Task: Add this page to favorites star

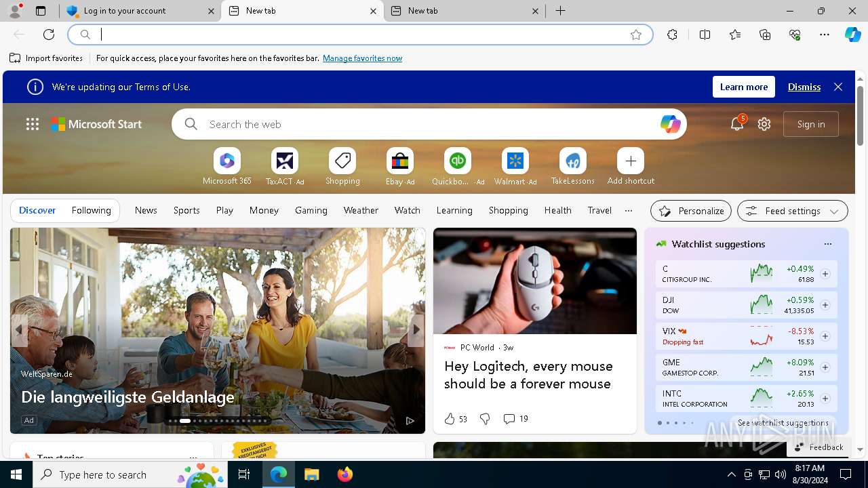Action: [x=636, y=35]
